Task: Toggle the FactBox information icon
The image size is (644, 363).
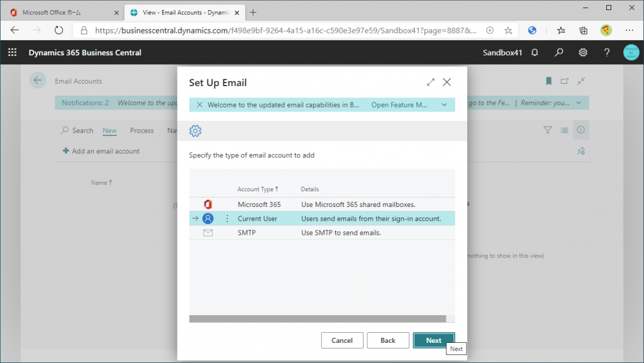Action: tap(580, 130)
